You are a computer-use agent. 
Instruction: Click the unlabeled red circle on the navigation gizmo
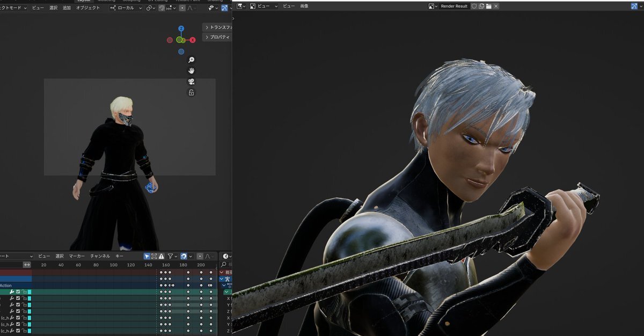pos(170,40)
